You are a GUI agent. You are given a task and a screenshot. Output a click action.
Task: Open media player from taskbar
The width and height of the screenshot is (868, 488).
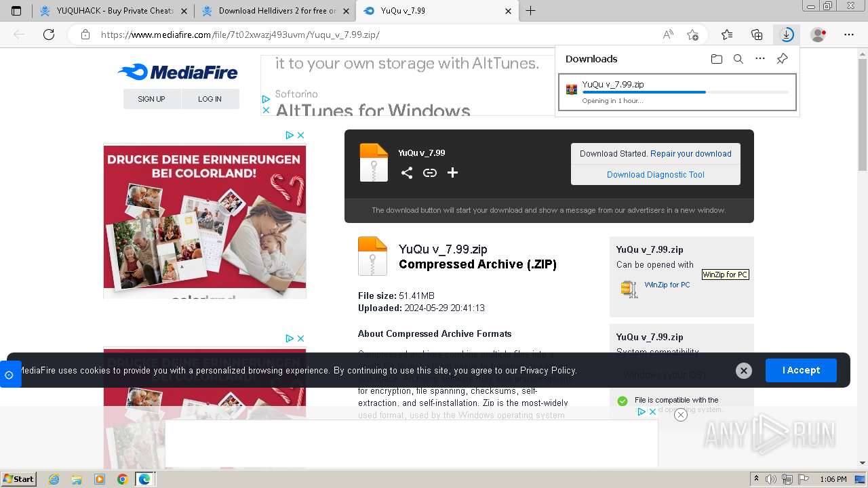(100, 479)
